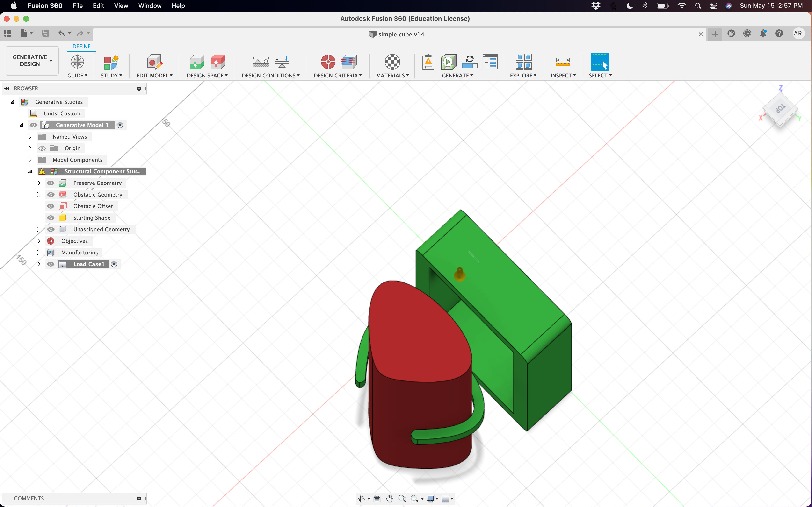The image size is (812, 507).
Task: Show the Origin folder
Action: click(x=42, y=148)
